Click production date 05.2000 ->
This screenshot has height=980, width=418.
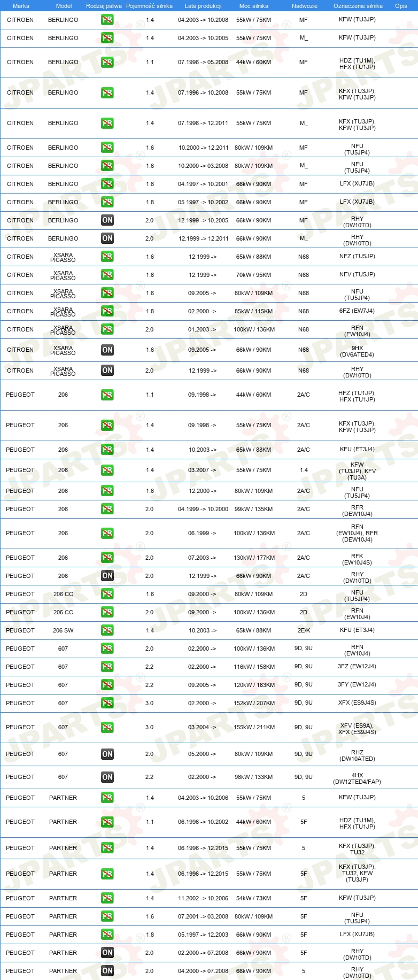pyautogui.click(x=202, y=754)
